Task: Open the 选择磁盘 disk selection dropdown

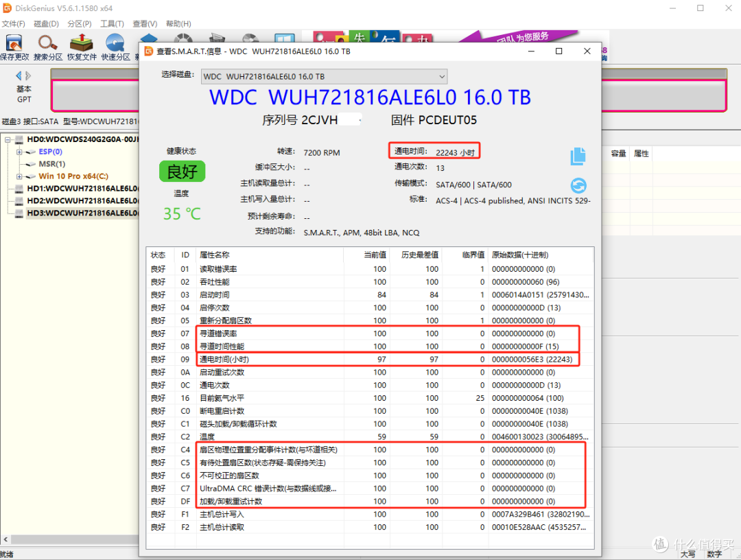Action: tap(441, 76)
